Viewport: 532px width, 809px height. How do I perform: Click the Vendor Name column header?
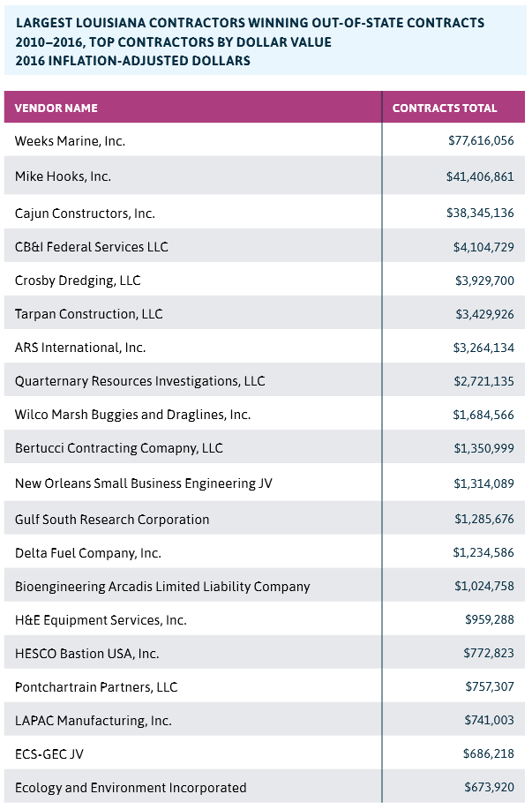56,109
